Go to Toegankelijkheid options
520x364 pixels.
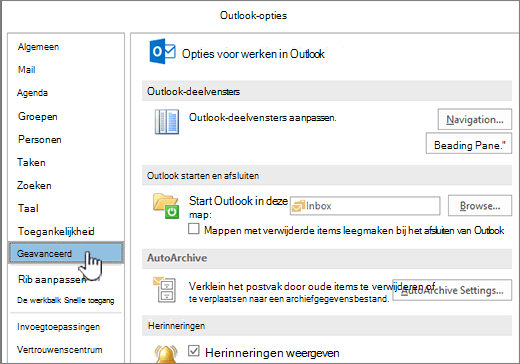tap(56, 231)
